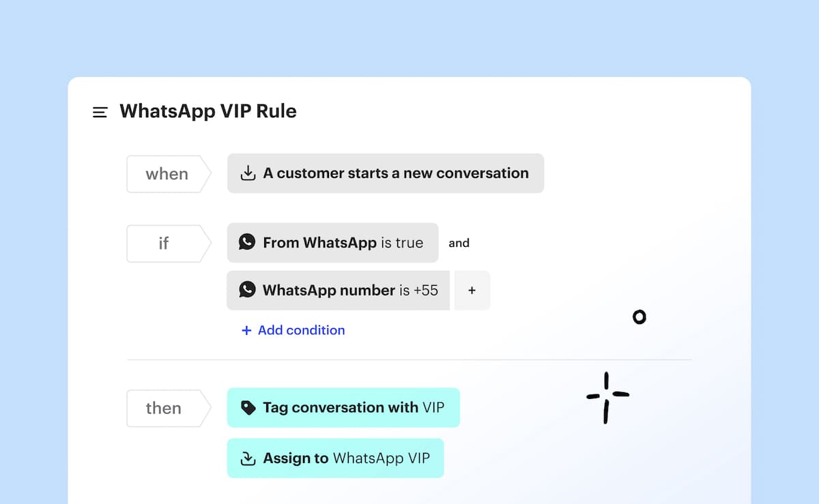Click the plus icon before Add condition
The height and width of the screenshot is (504, 819).
coord(246,331)
